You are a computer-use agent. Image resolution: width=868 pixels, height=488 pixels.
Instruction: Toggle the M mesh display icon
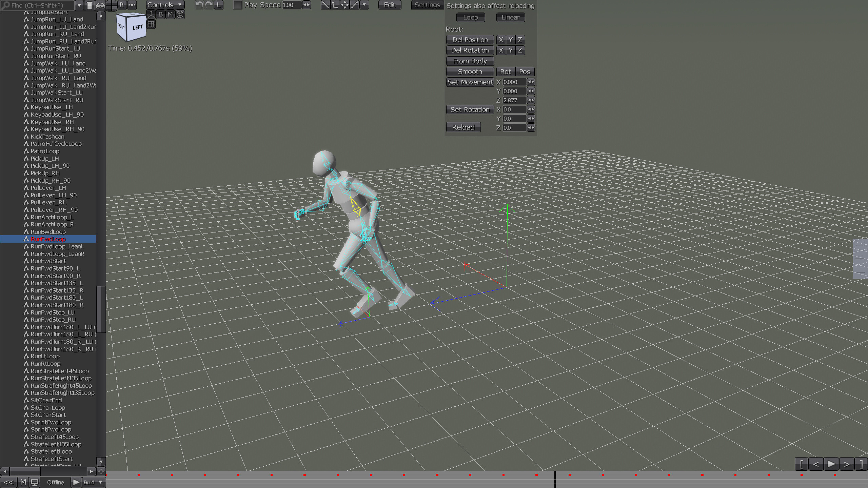(171, 14)
